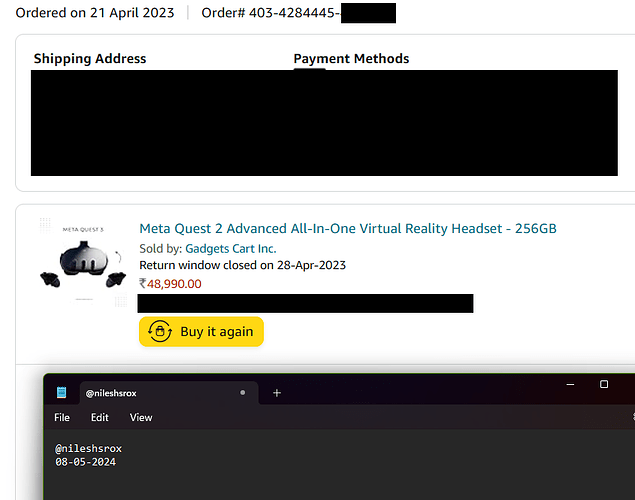Image resolution: width=635 pixels, height=500 pixels.
Task: Minimize the Notepad window
Action: [x=570, y=384]
